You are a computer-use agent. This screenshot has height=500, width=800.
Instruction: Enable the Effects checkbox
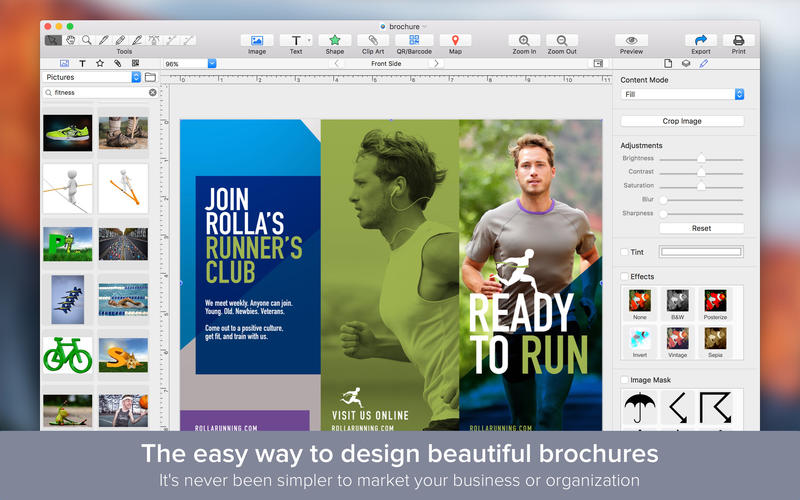(x=625, y=277)
